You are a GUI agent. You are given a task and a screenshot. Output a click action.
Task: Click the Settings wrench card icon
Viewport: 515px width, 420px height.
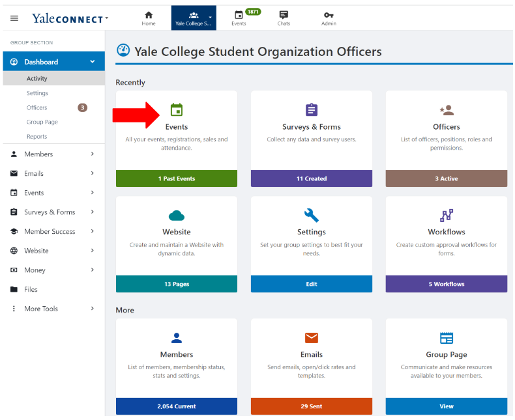tap(312, 216)
